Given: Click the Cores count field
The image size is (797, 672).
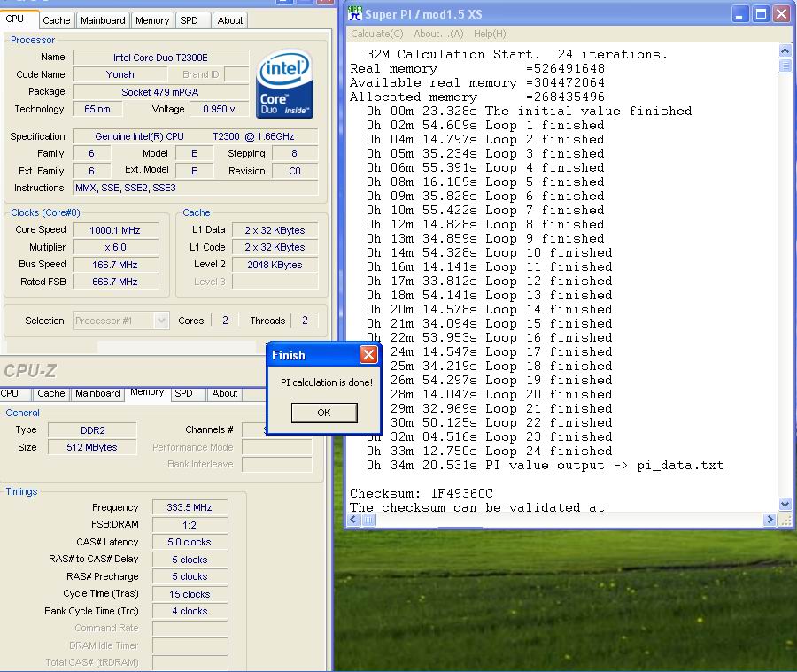Looking at the screenshot, I should (x=225, y=321).
